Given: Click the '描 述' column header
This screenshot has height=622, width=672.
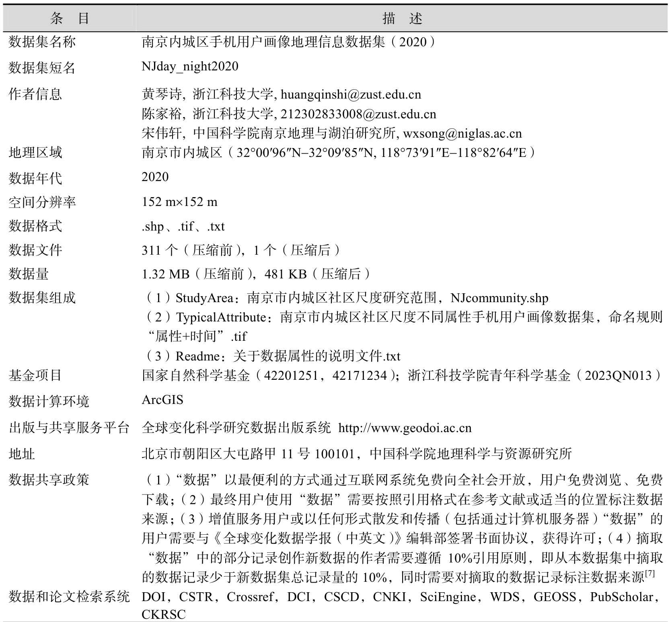Looking at the screenshot, I should coord(402,18).
